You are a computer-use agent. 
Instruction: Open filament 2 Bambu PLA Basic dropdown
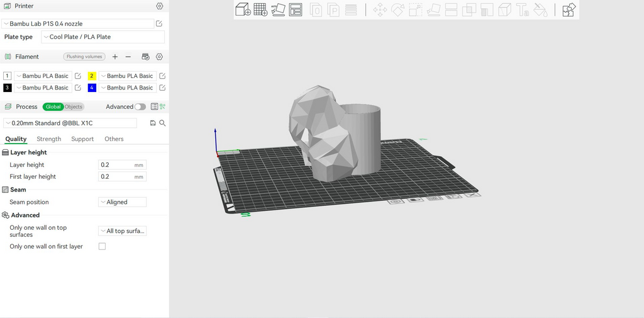click(x=128, y=76)
